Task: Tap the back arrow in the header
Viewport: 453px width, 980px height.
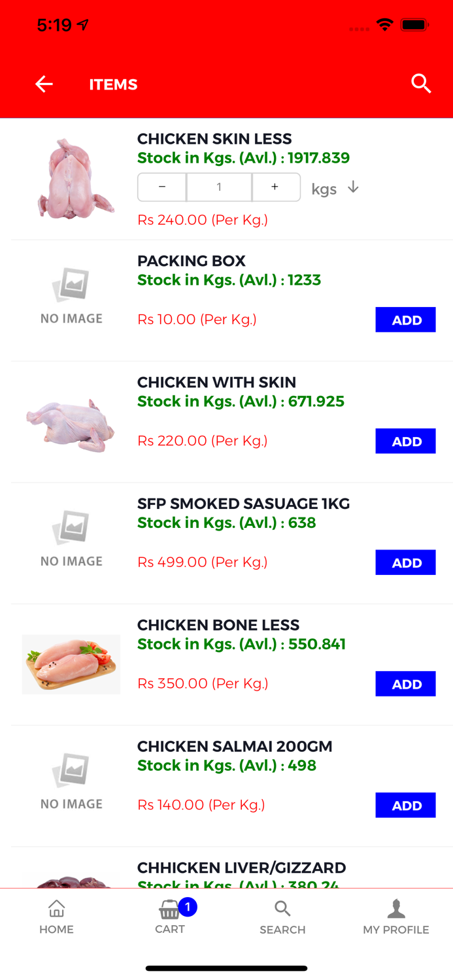Action: coord(43,84)
